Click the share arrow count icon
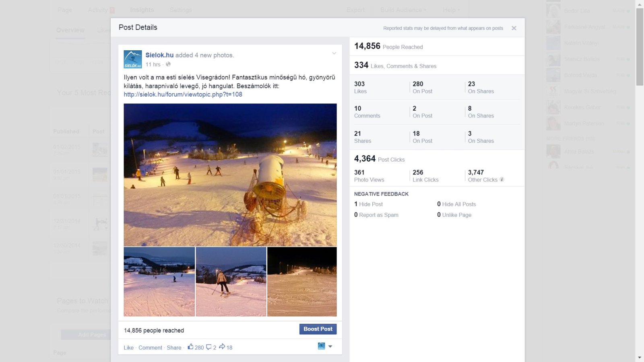The width and height of the screenshot is (644, 362). 222,347
